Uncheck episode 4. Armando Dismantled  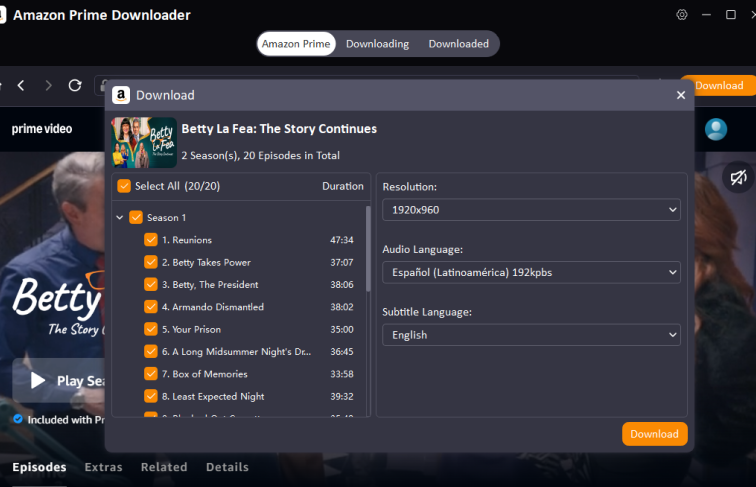click(151, 307)
